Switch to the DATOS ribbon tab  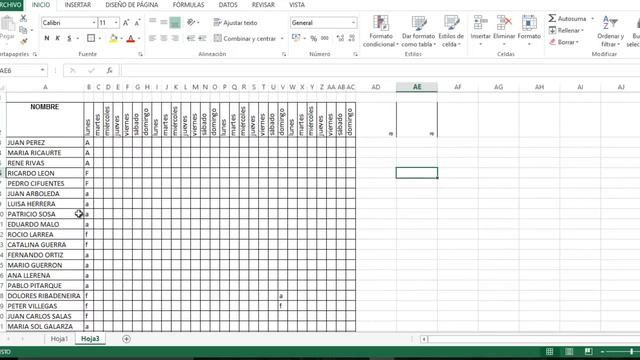[228, 5]
